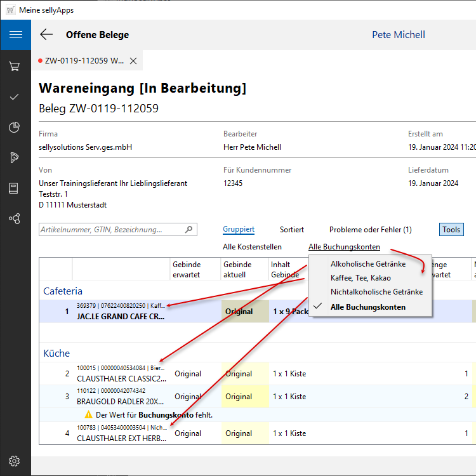The image size is (476, 476).
Task: Open the checkmark sidebar icon
Action: click(15, 97)
